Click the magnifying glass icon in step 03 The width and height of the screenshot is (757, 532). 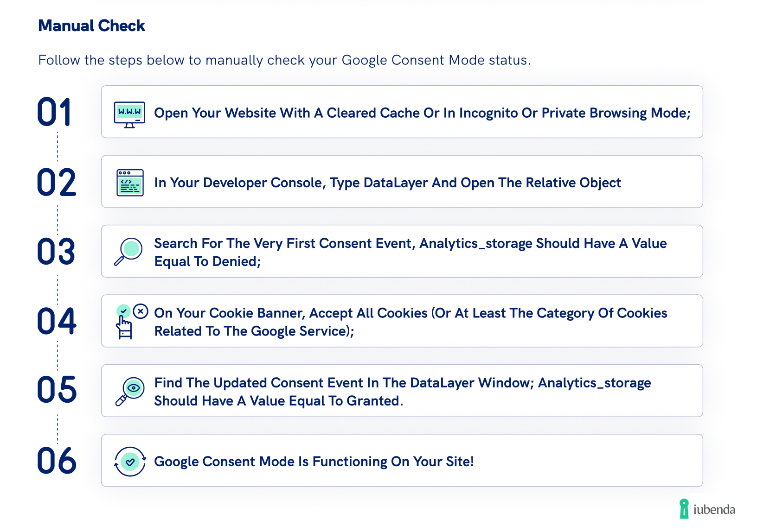click(128, 251)
